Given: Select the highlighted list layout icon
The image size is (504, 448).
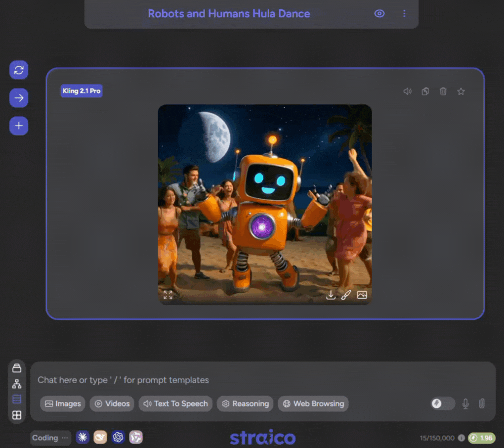Looking at the screenshot, I should tap(17, 399).
